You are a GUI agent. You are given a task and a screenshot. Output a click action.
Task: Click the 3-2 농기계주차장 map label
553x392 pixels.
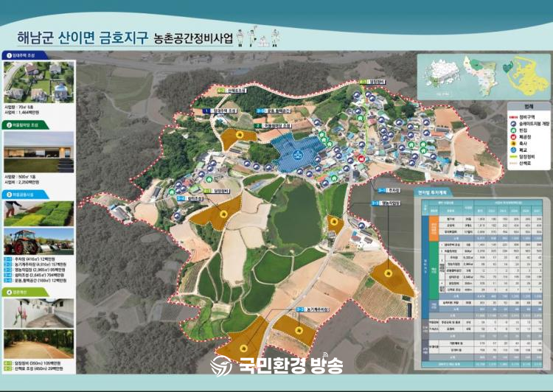(313, 309)
